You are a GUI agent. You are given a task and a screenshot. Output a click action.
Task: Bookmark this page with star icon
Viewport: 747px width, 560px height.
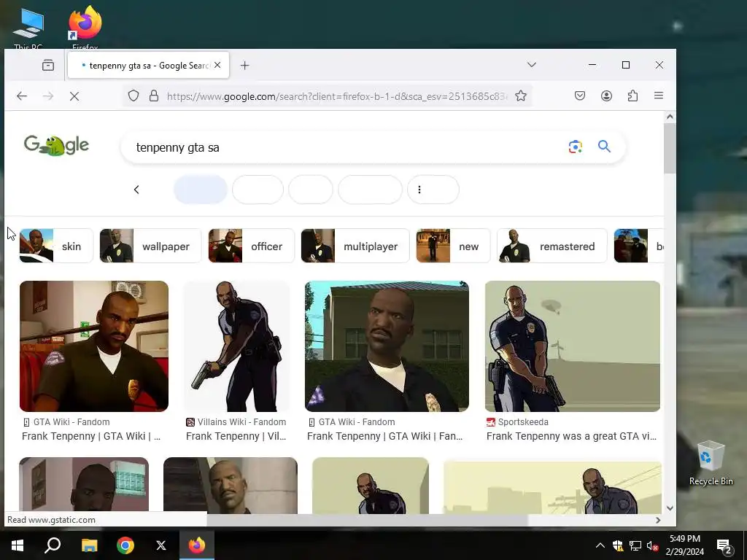[521, 96]
